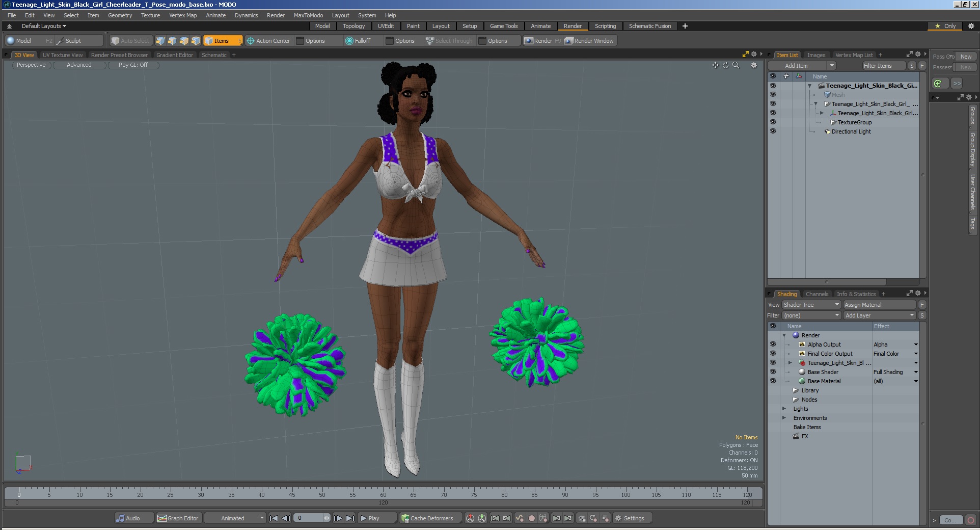980x530 pixels.
Task: Click the Assign Material button
Action: [880, 305]
